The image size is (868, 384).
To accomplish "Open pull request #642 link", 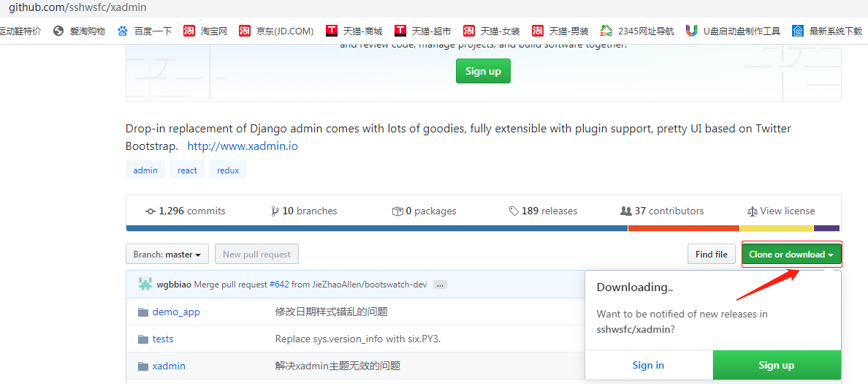I will pos(279,285).
